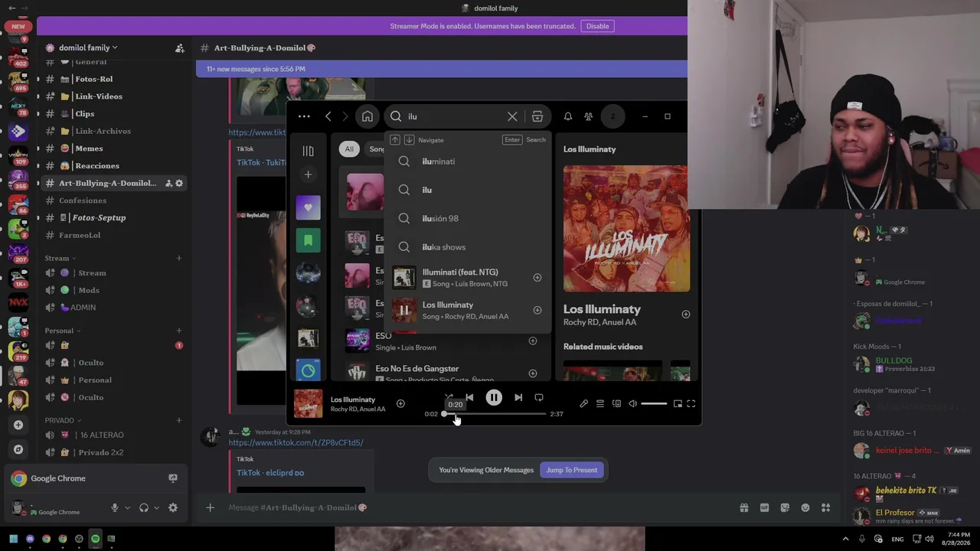
Task: Add ESO single to library
Action: point(533,341)
